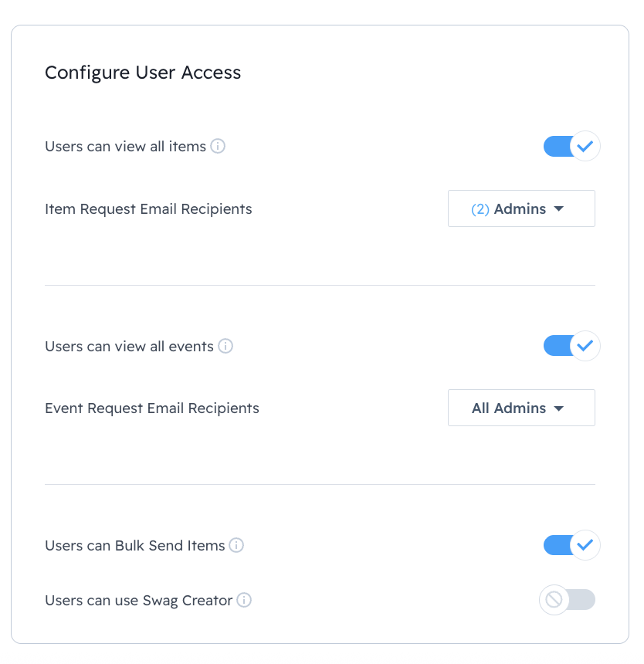
Task: Expand the "All Admins" event recipients dropdown
Action: [x=521, y=408]
